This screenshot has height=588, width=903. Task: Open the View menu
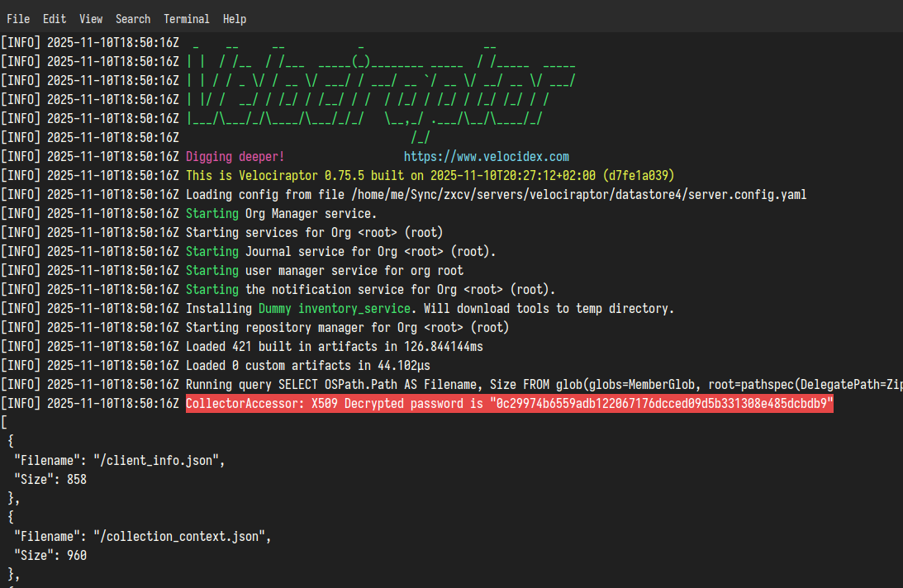click(x=91, y=18)
